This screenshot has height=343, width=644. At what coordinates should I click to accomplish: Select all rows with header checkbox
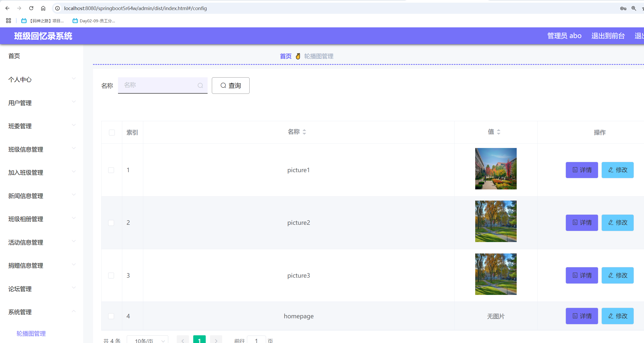click(112, 133)
